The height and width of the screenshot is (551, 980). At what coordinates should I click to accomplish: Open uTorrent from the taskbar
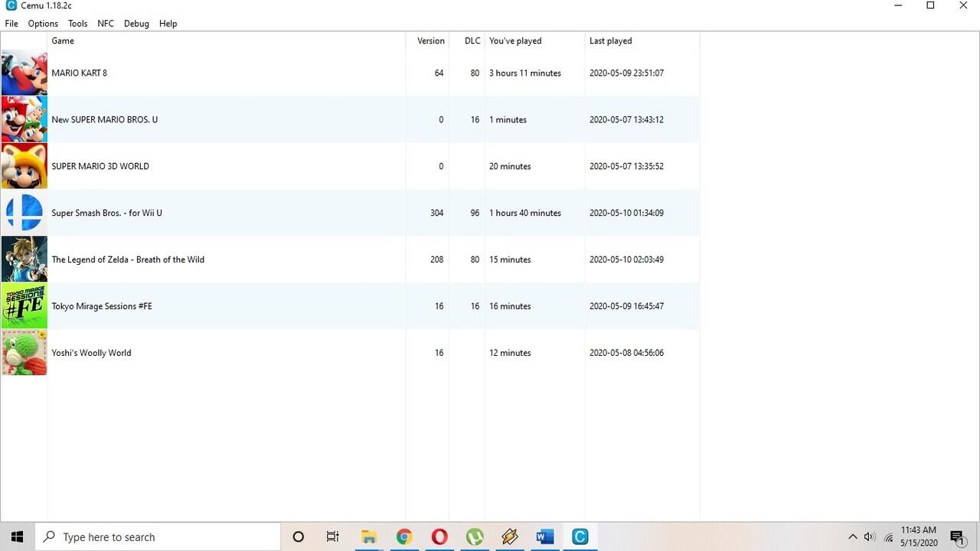coord(474,536)
